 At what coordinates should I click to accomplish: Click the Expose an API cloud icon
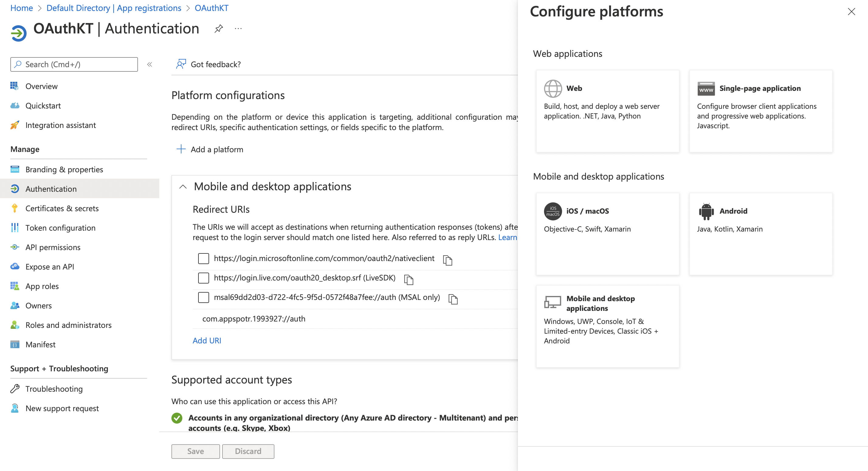pos(15,267)
